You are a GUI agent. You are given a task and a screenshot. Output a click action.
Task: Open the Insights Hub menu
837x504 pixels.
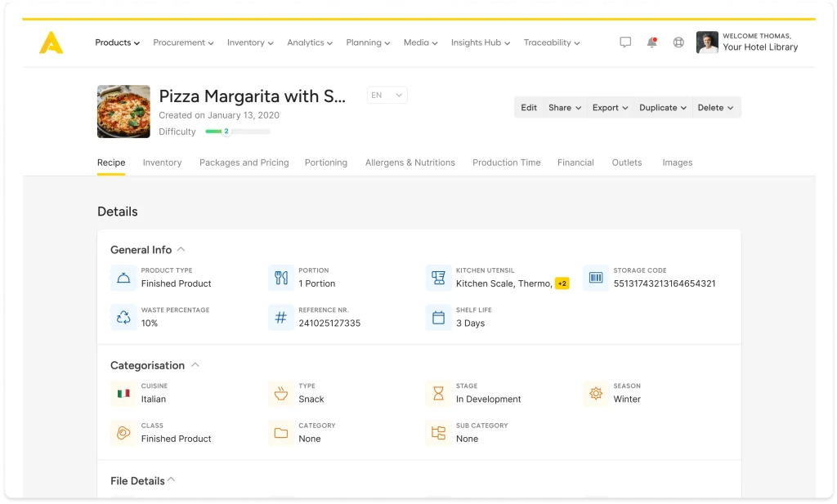pos(481,42)
